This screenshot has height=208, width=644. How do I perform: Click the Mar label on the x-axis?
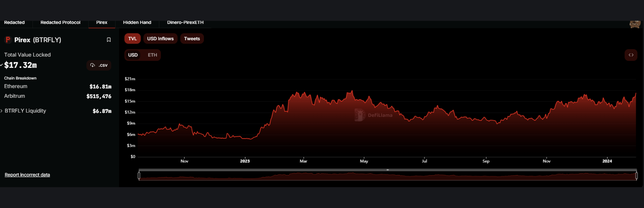pyautogui.click(x=303, y=161)
